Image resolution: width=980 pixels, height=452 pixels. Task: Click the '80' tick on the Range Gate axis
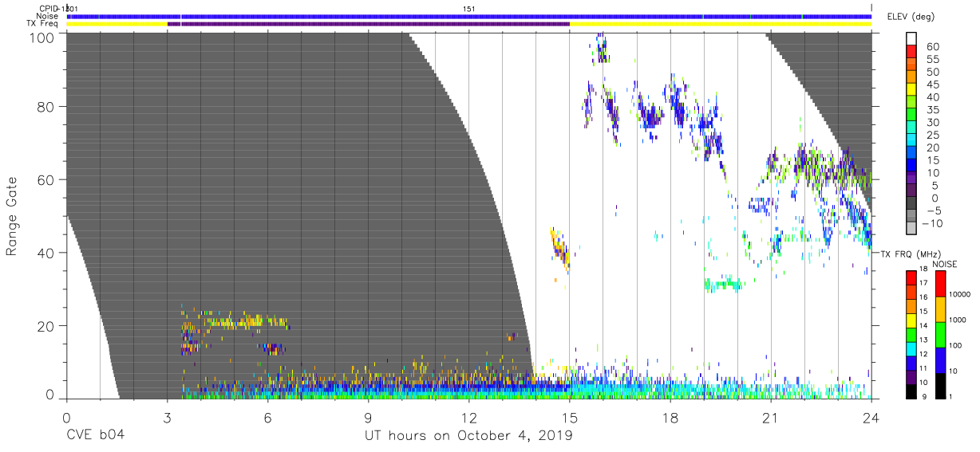(x=47, y=107)
